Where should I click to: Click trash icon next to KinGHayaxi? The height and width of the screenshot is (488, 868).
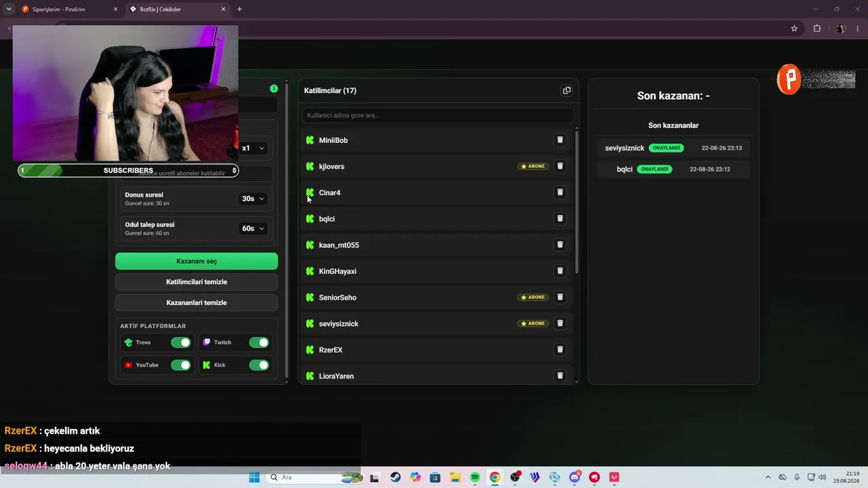click(560, 271)
